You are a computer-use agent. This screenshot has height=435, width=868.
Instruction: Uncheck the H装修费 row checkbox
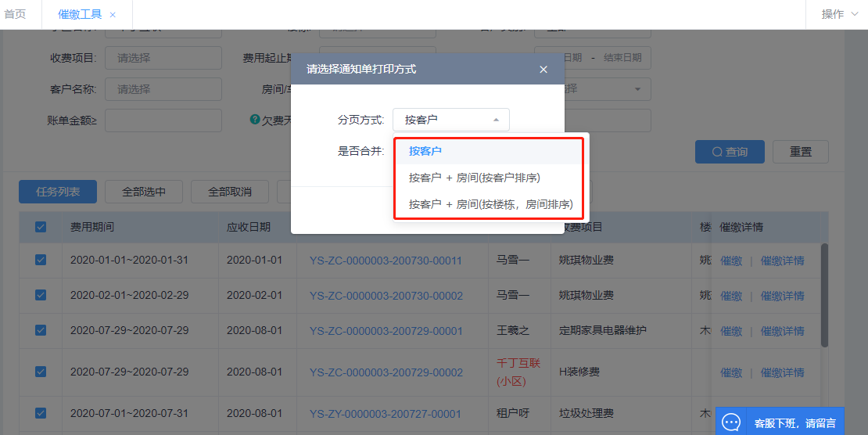[x=41, y=372]
